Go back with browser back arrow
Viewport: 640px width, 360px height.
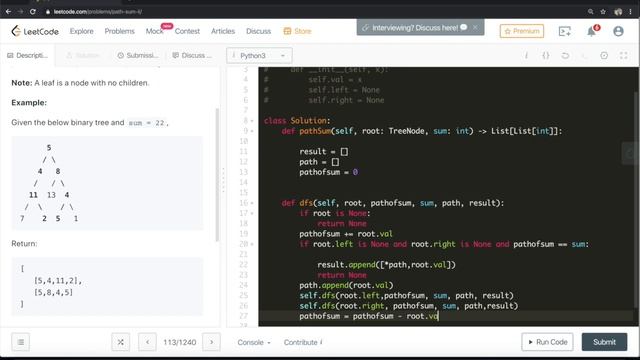[8, 11]
